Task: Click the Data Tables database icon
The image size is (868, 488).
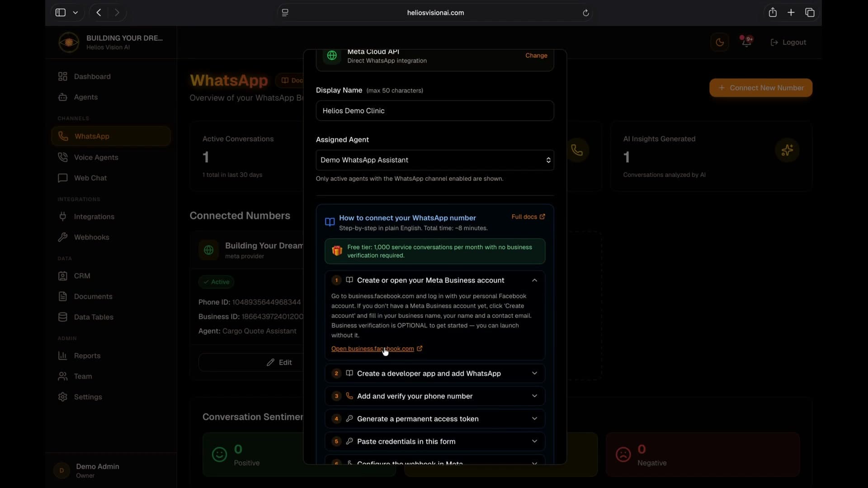Action: (x=63, y=317)
